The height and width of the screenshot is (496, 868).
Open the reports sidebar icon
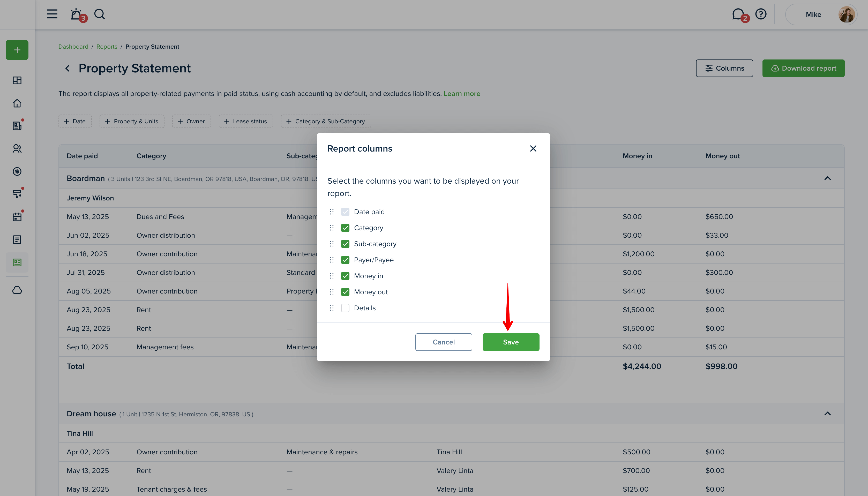(x=17, y=262)
